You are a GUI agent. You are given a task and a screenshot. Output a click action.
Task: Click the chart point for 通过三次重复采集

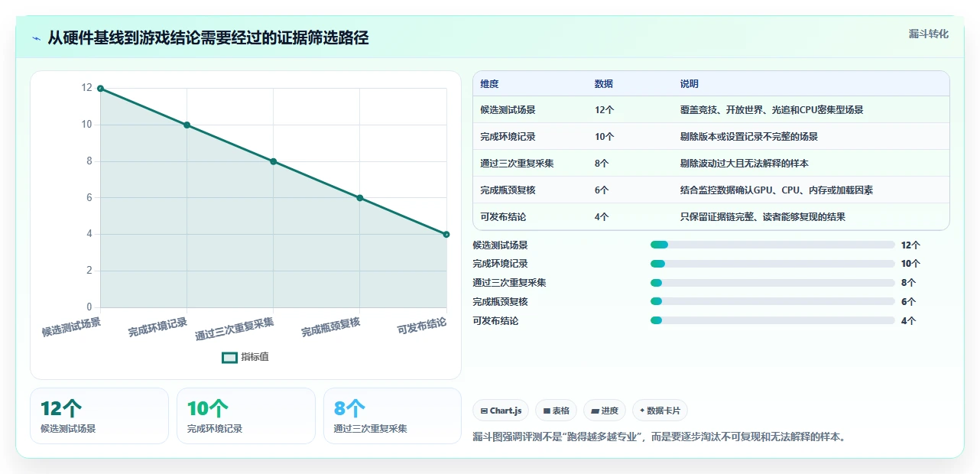(274, 161)
